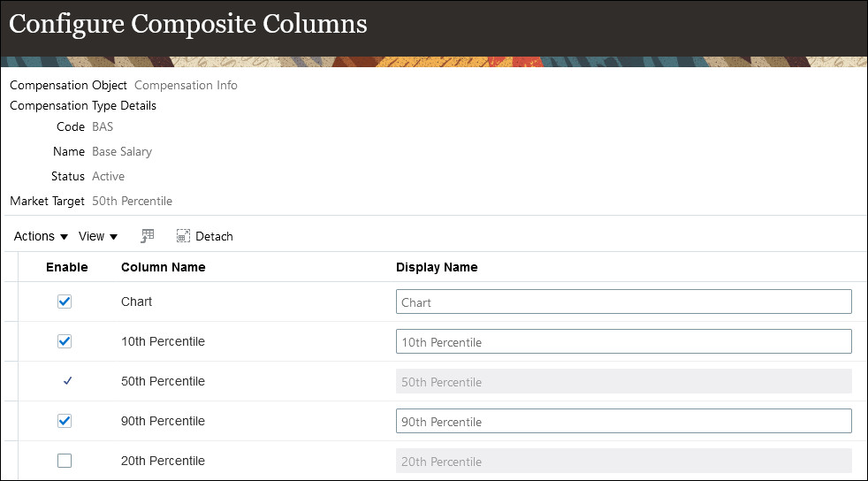
Task: Click the Detach table icon
Action: click(x=183, y=236)
